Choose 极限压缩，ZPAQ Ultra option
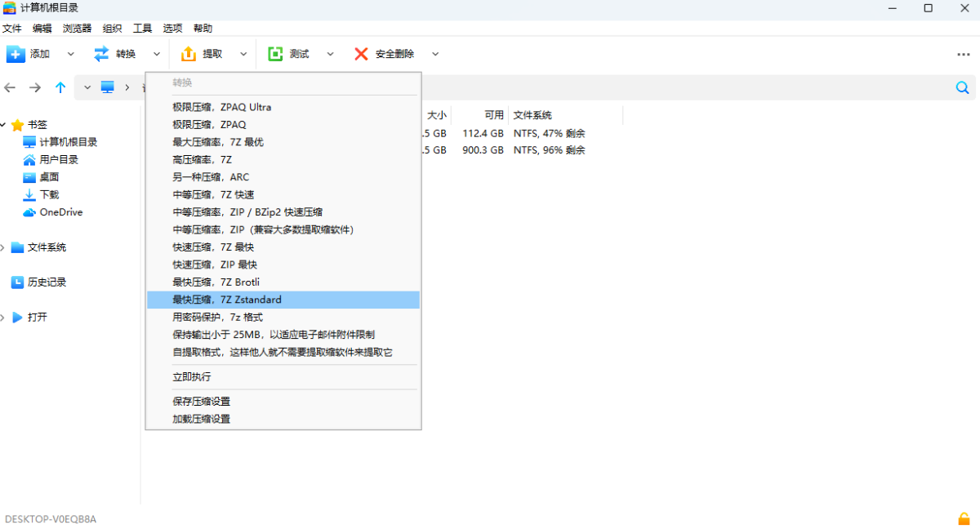The height and width of the screenshot is (529, 980). coord(222,107)
